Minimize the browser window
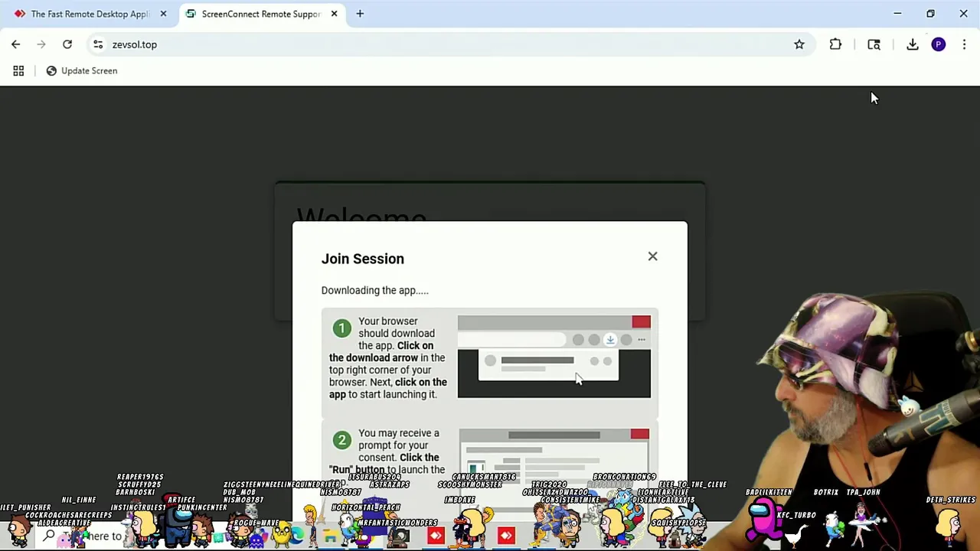980x551 pixels. tap(897, 14)
